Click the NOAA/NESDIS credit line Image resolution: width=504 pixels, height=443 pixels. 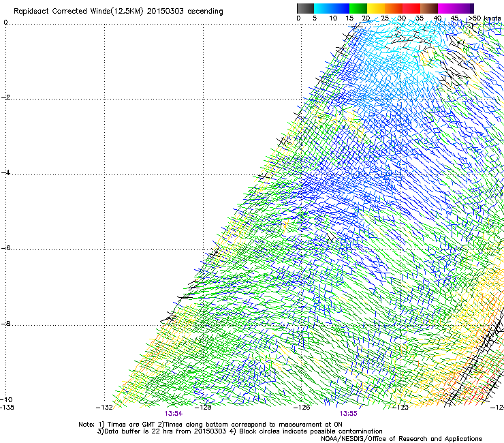[x=401, y=439]
